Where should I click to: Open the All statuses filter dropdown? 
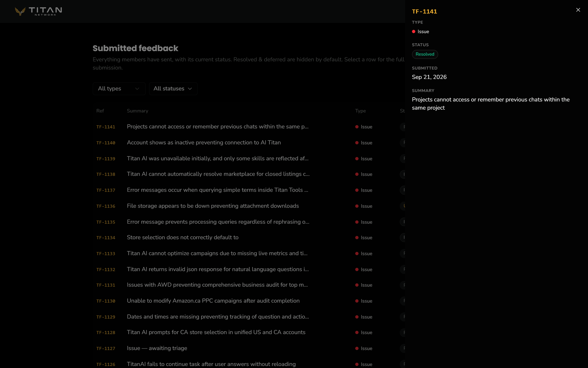pos(173,89)
